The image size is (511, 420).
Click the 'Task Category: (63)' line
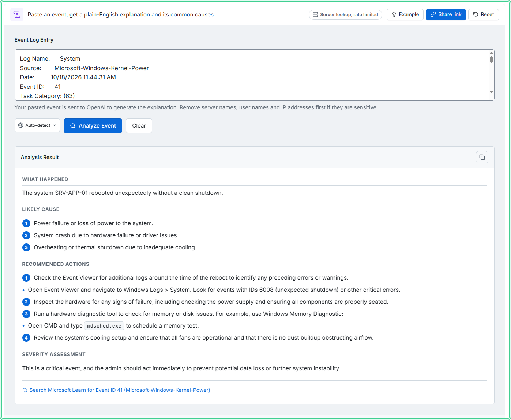48,96
